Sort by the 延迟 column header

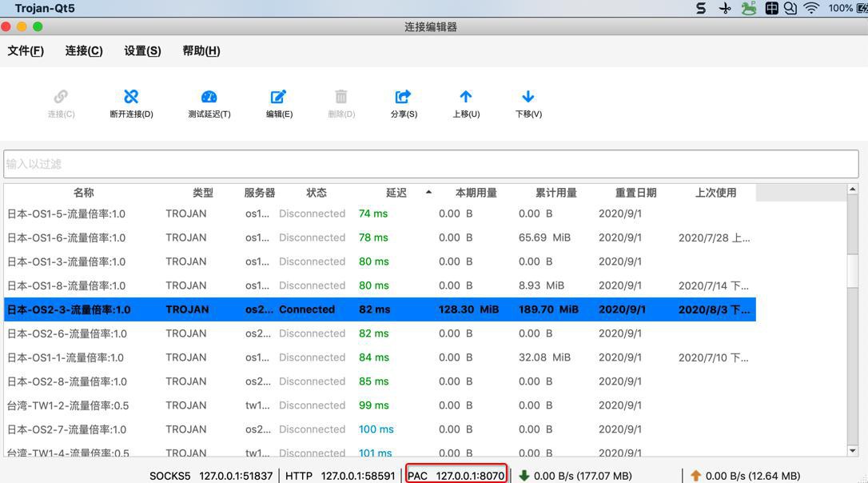click(396, 193)
